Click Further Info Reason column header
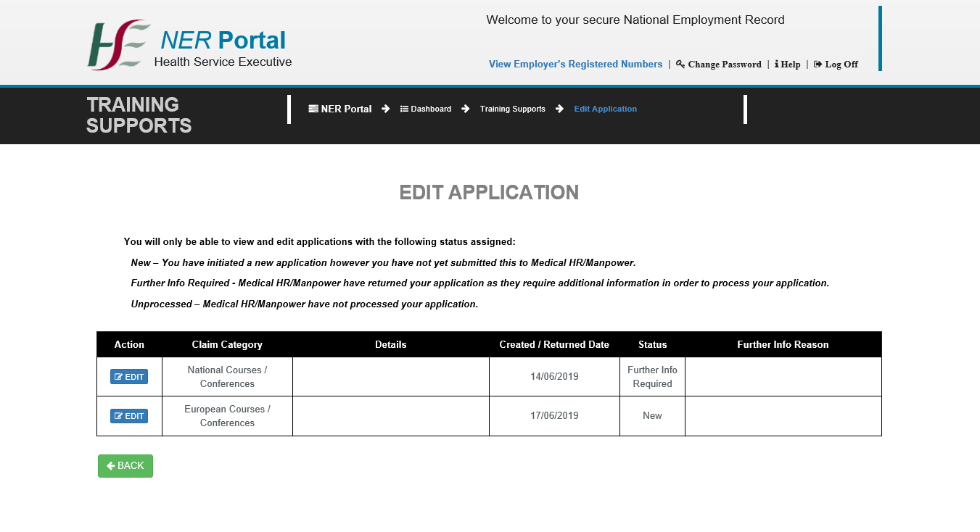The width and height of the screenshot is (980, 532). pos(783,344)
